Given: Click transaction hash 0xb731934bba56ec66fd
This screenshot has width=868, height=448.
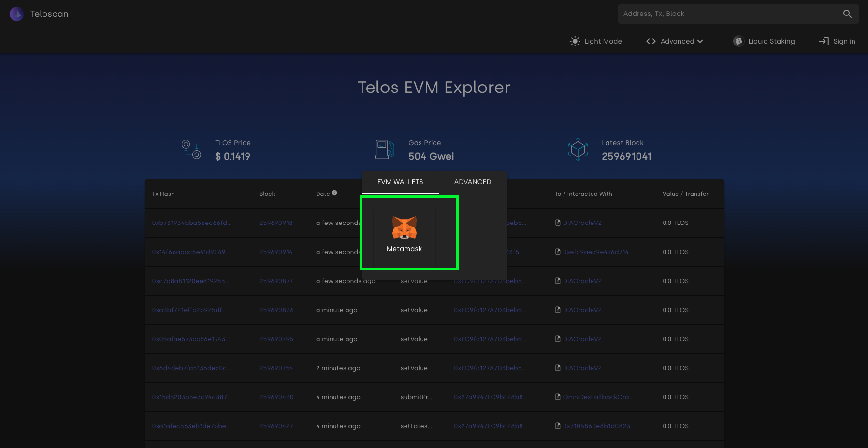Looking at the screenshot, I should coord(191,223).
